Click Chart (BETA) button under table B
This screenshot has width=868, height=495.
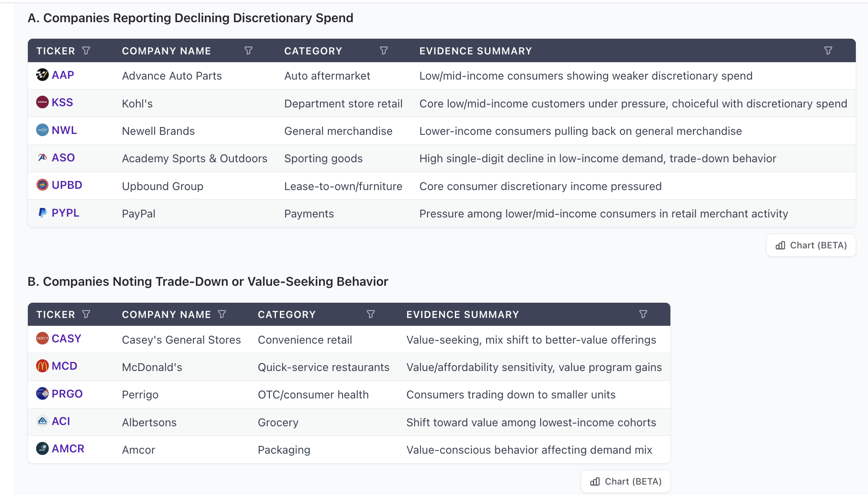pyautogui.click(x=626, y=482)
